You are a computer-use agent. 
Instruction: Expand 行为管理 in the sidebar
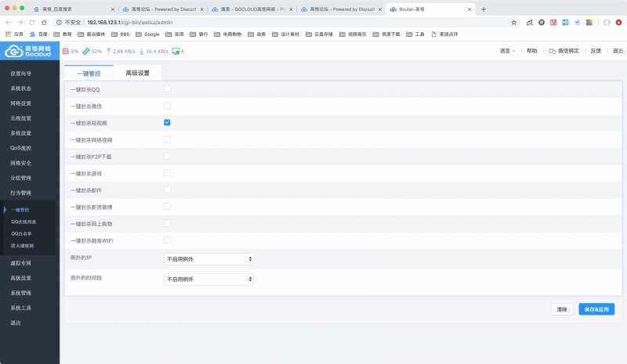(x=21, y=193)
